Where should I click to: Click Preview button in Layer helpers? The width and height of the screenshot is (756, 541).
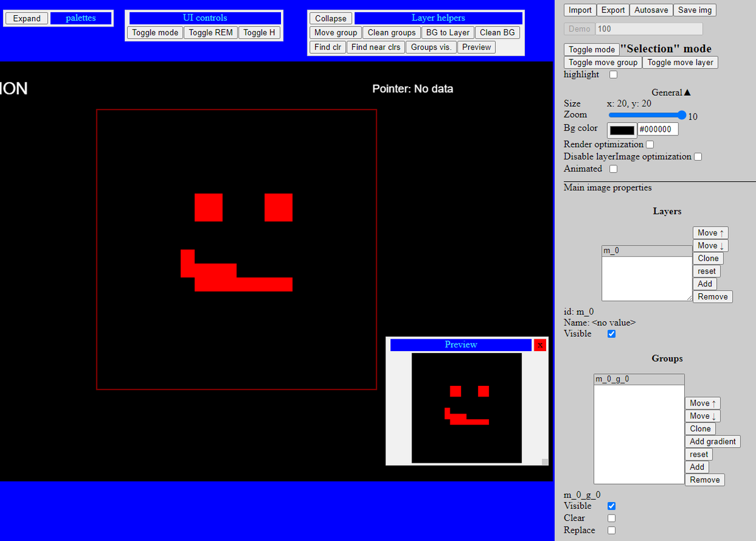(x=476, y=47)
